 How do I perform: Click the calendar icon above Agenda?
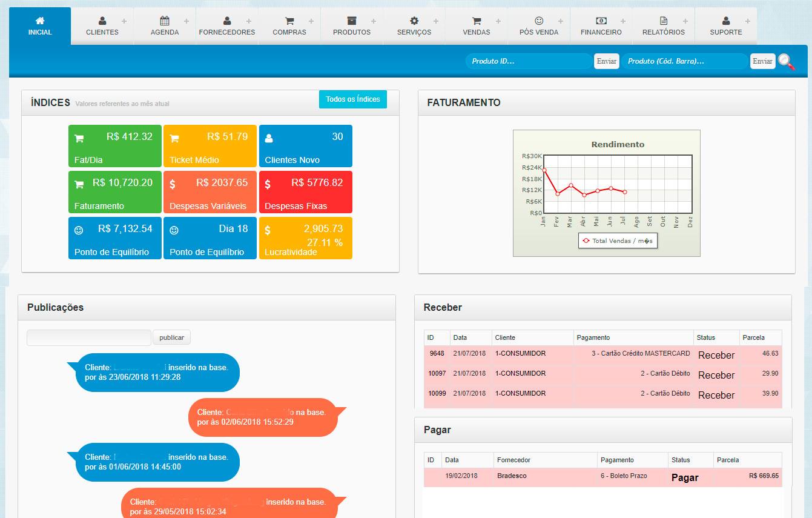click(x=164, y=21)
